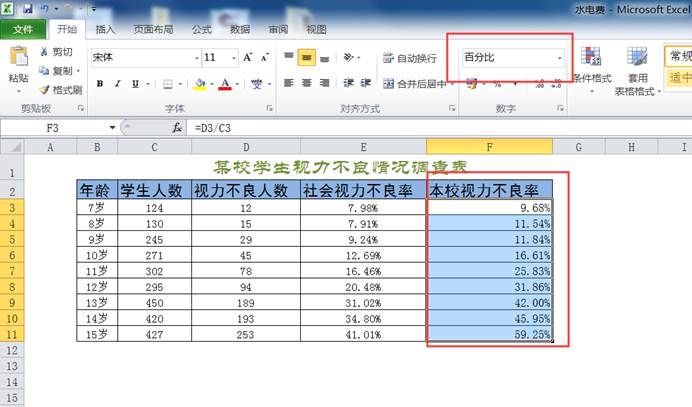The image size is (692, 407).
Task: Click the Save icon in quick access toolbar
Action: [27, 8]
